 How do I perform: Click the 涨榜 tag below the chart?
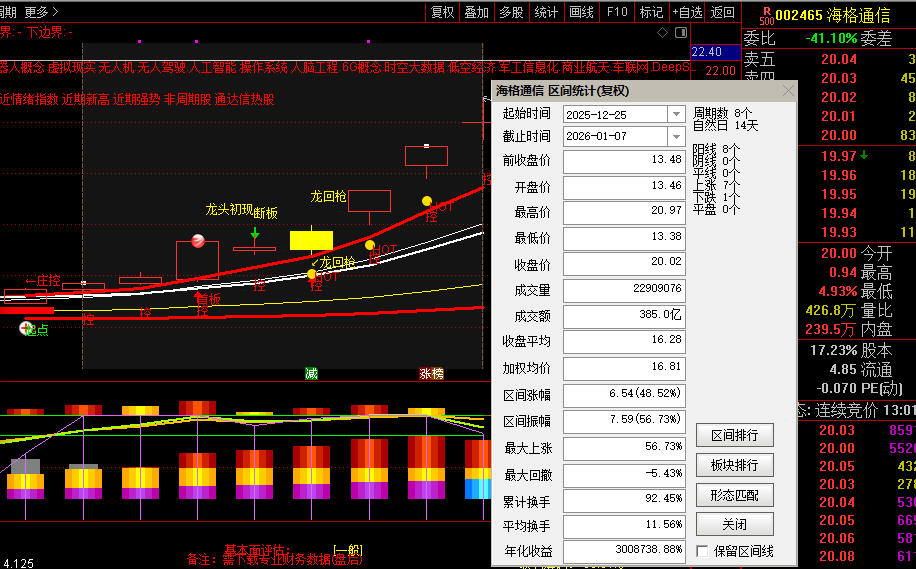(431, 373)
